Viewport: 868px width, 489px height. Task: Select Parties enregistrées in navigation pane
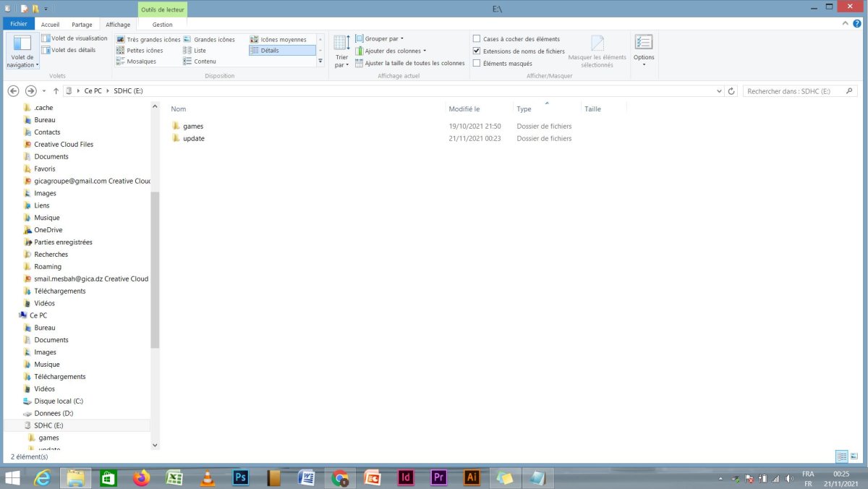click(63, 242)
